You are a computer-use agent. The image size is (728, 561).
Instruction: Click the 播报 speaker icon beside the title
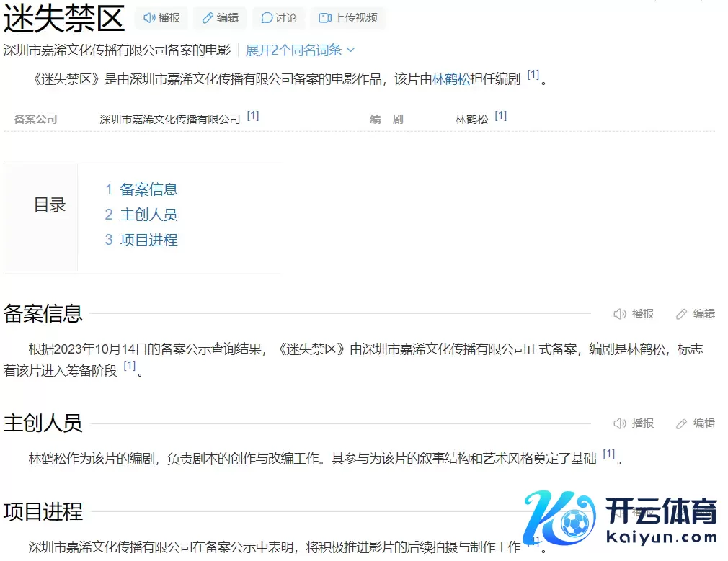(x=150, y=18)
